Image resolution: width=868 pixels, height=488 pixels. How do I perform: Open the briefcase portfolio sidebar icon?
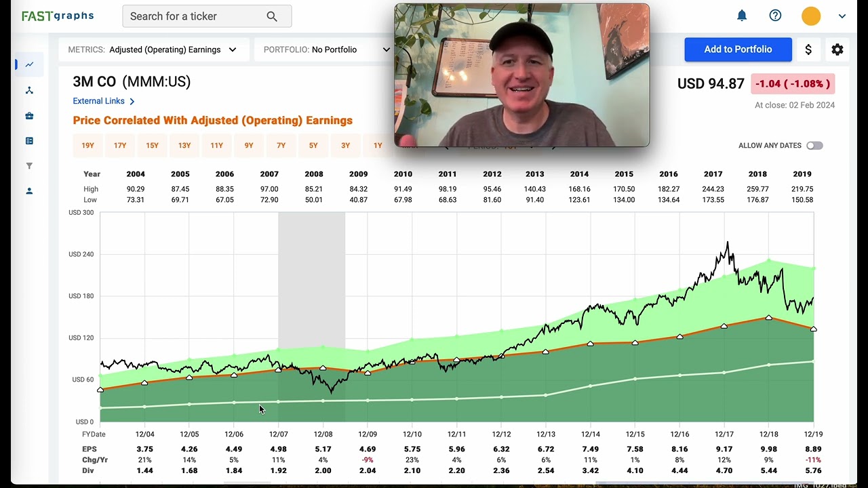pyautogui.click(x=29, y=116)
